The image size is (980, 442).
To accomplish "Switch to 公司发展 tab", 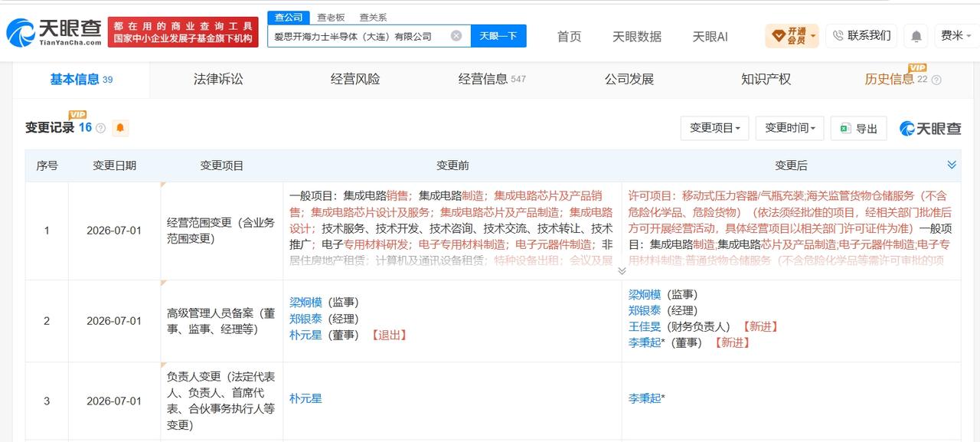I will click(629, 79).
